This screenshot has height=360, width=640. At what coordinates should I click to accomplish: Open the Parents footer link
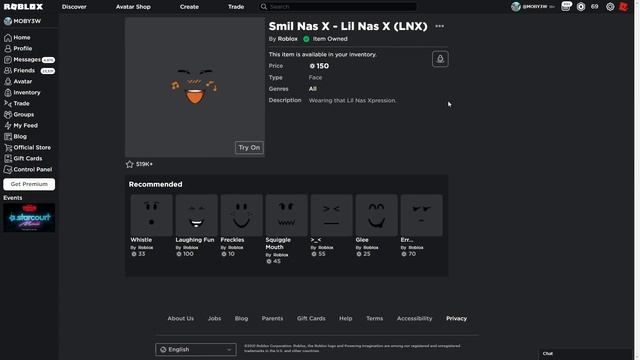[272, 318]
